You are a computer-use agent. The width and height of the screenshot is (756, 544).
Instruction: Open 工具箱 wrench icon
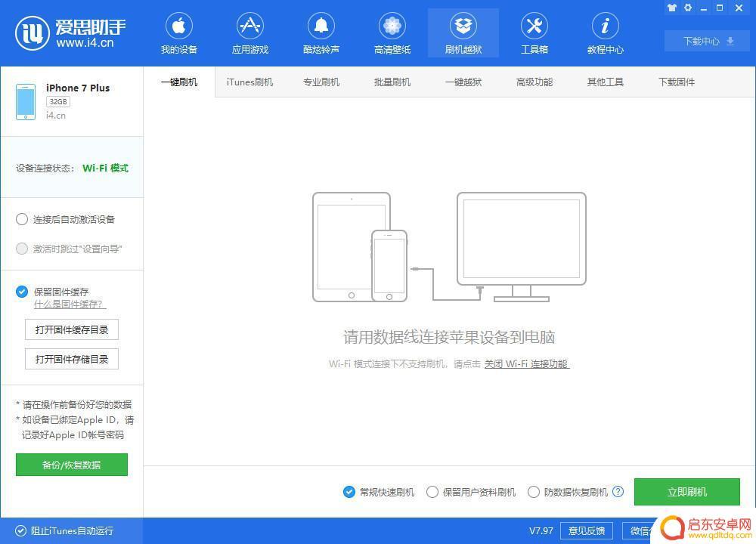(x=534, y=26)
